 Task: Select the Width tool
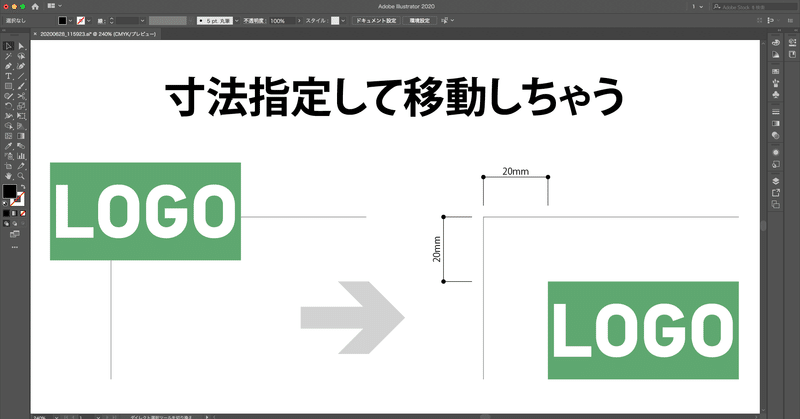tap(8, 116)
